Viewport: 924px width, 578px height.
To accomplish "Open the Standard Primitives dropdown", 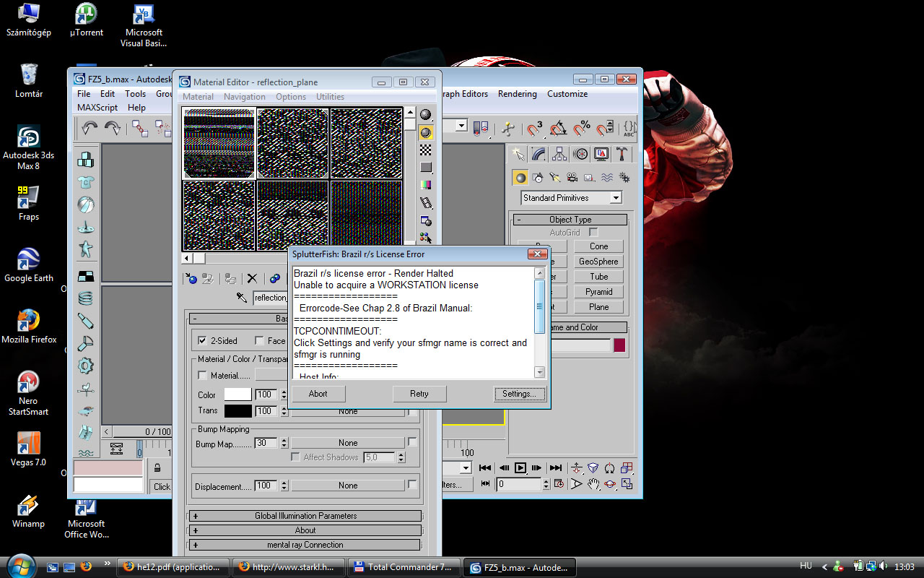I will click(x=571, y=197).
